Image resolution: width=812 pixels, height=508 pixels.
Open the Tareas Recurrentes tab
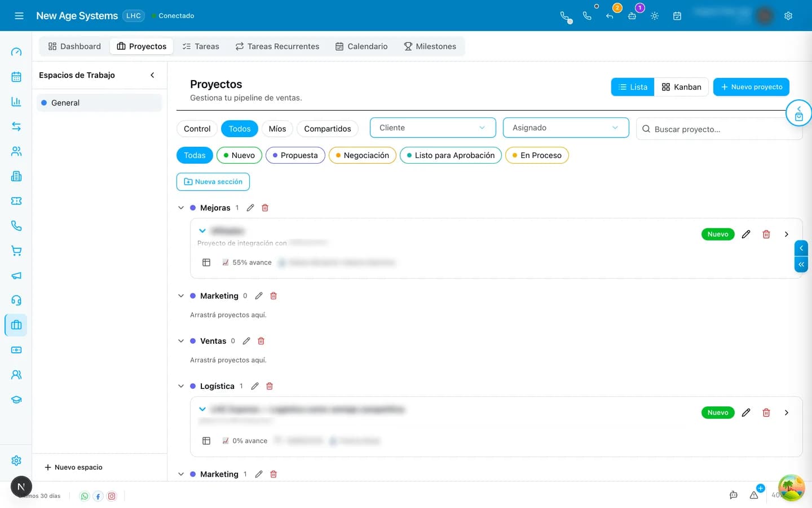tap(277, 46)
